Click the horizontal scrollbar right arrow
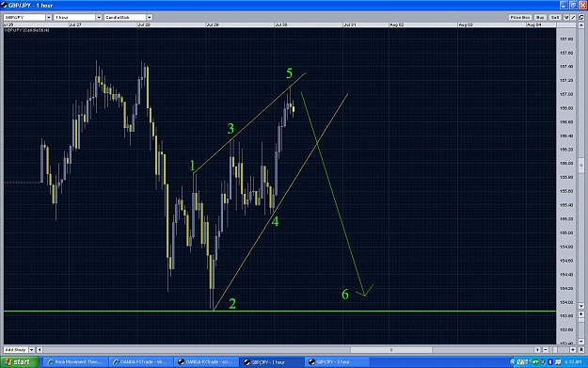The width and height of the screenshot is (588, 368). [537, 349]
